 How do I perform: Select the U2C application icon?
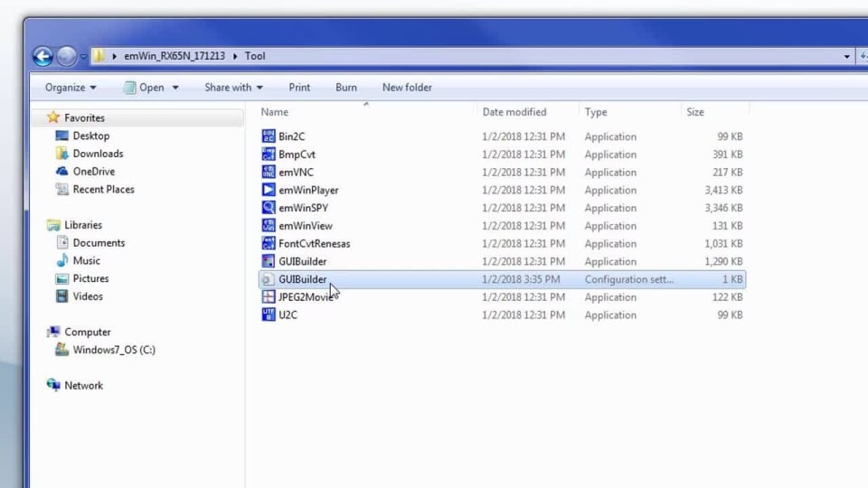click(269, 315)
